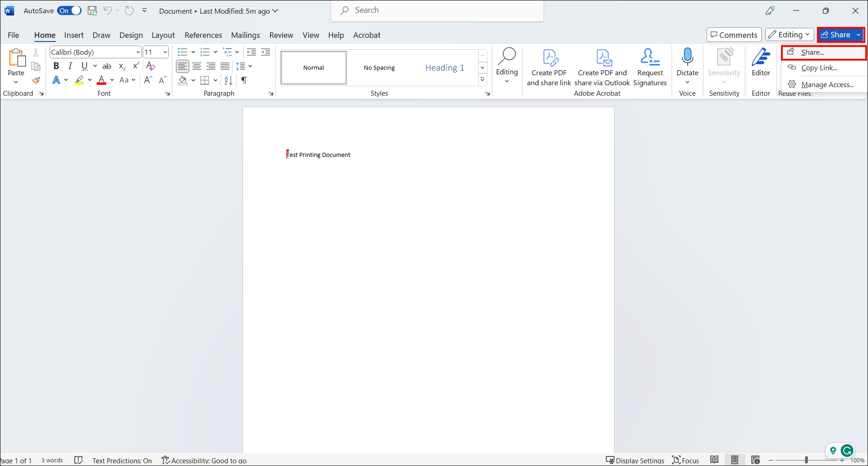Click the Dictate microphone icon
This screenshot has width=868, height=466.
tap(687, 57)
